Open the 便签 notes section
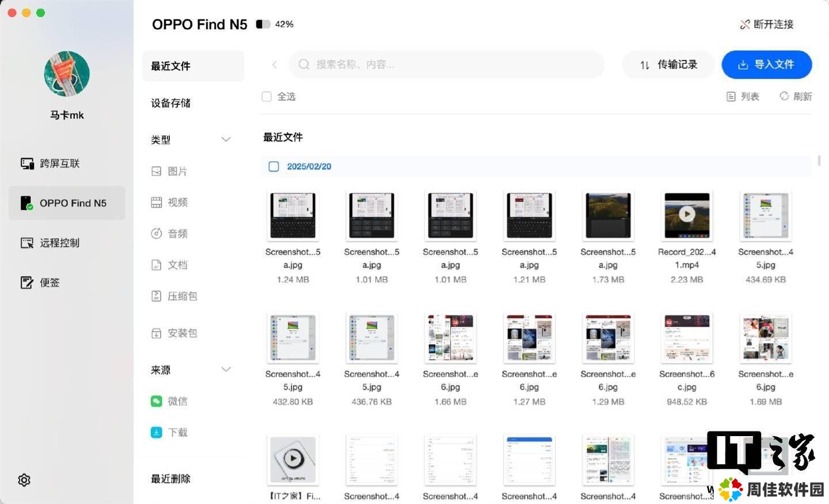 click(40, 282)
